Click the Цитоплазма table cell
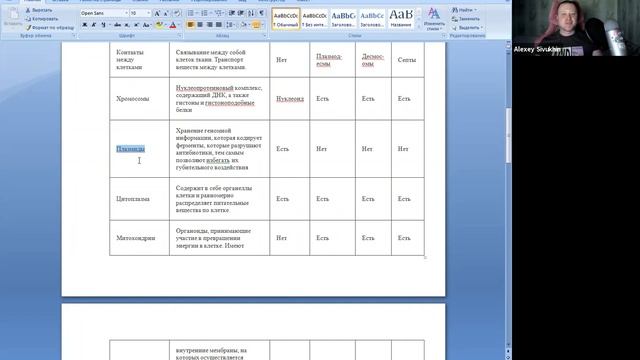The height and width of the screenshot is (360, 640). point(139,199)
